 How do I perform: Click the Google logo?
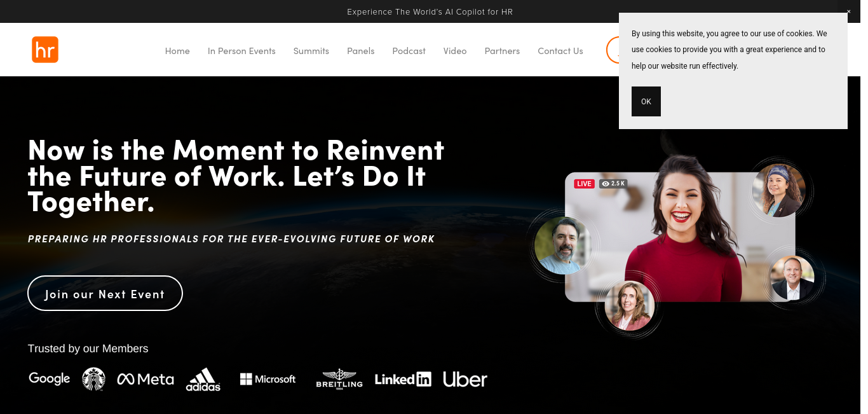(50, 378)
